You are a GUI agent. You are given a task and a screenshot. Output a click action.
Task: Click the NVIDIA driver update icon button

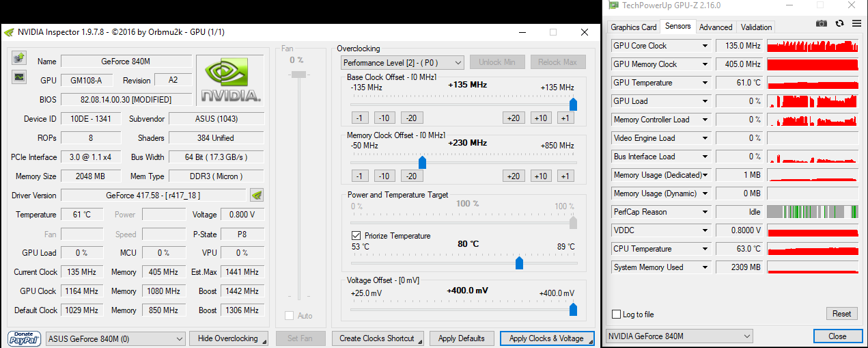click(257, 195)
